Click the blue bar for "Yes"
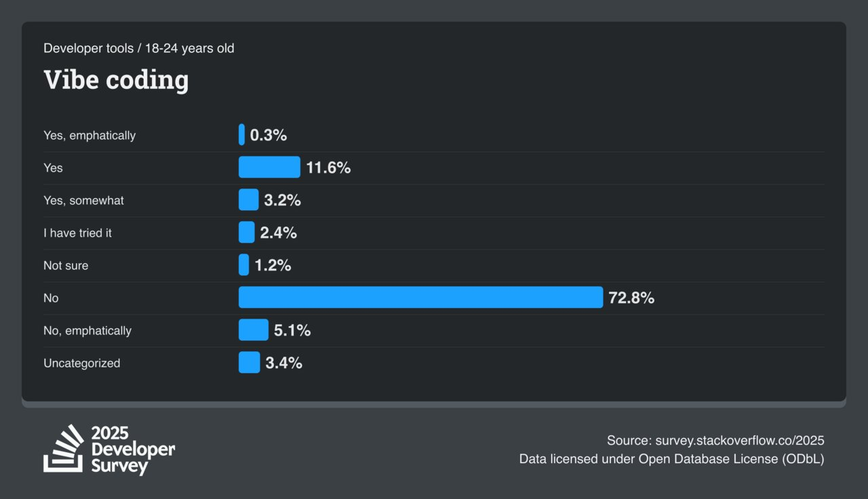 pos(269,167)
